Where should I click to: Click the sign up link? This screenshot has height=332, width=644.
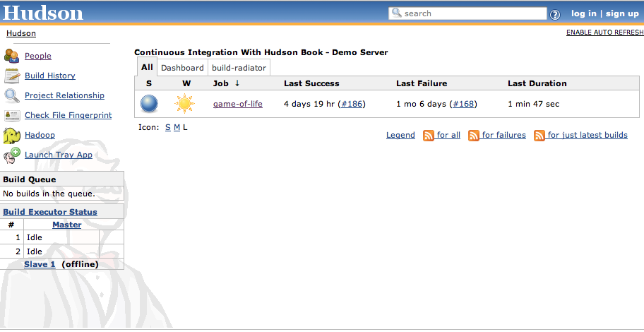point(622,13)
